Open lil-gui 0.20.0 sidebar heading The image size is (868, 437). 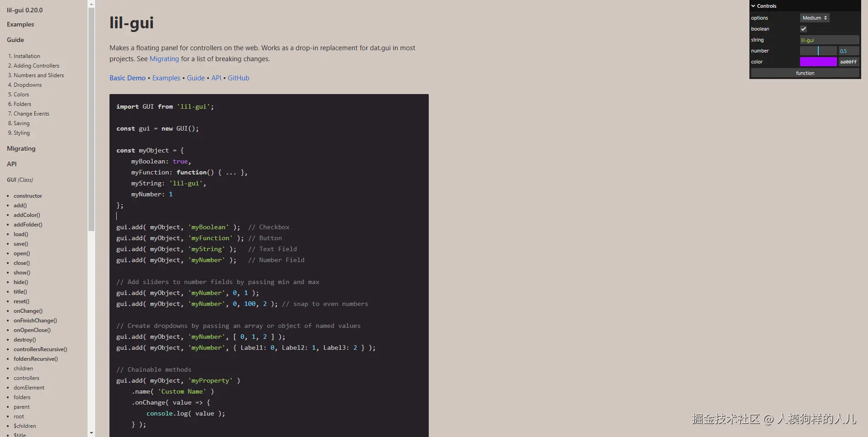25,10
